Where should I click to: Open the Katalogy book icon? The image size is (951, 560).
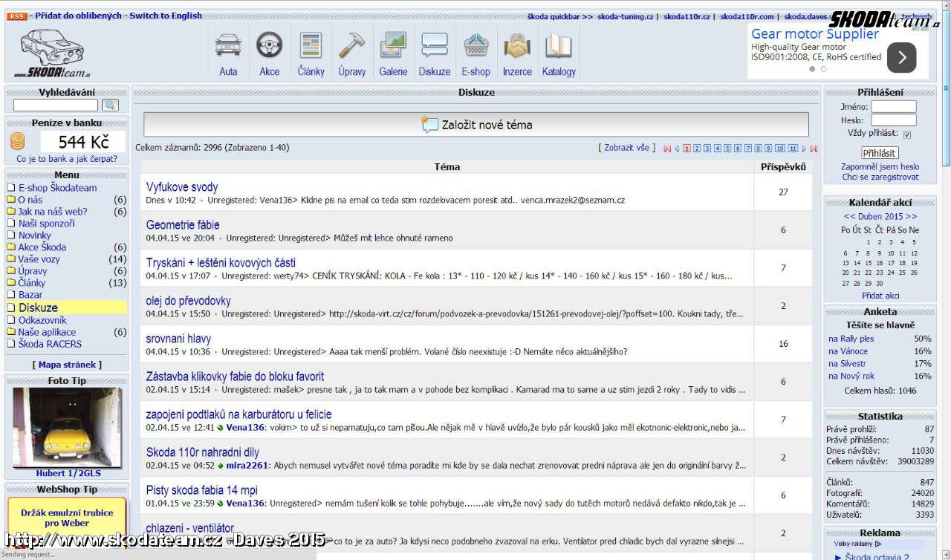[559, 45]
